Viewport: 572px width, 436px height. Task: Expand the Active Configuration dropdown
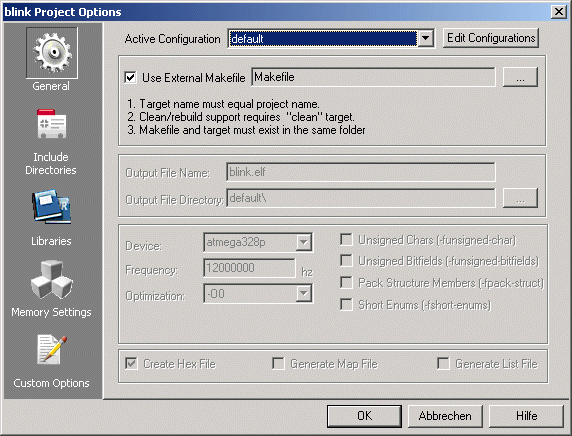coord(425,38)
